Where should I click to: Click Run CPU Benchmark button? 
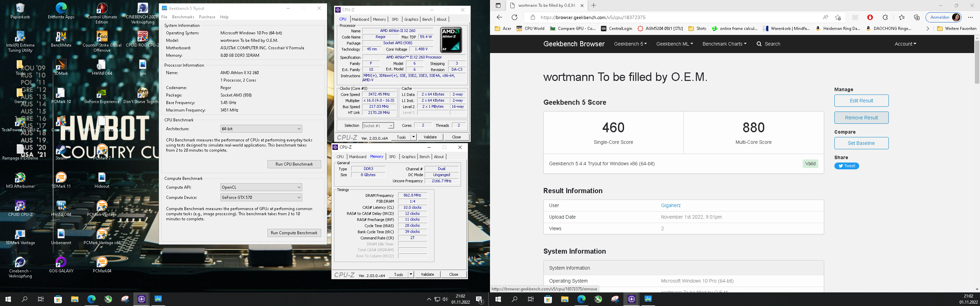(294, 164)
